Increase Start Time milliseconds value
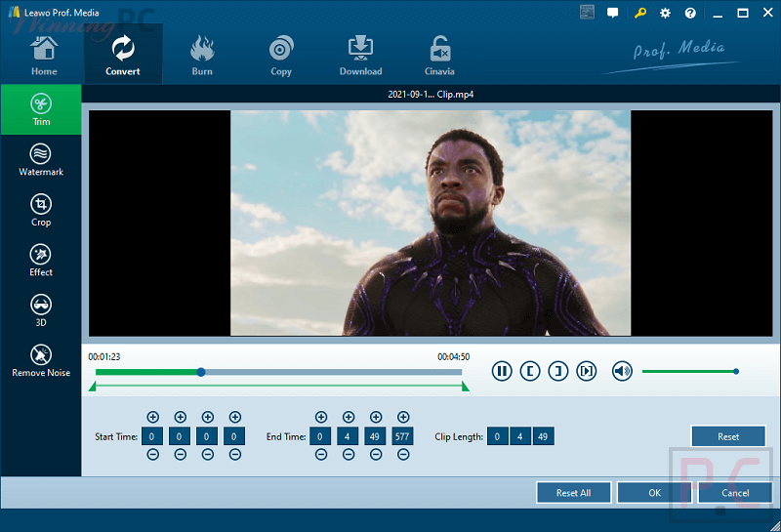This screenshot has width=781, height=532. pyautogui.click(x=235, y=417)
